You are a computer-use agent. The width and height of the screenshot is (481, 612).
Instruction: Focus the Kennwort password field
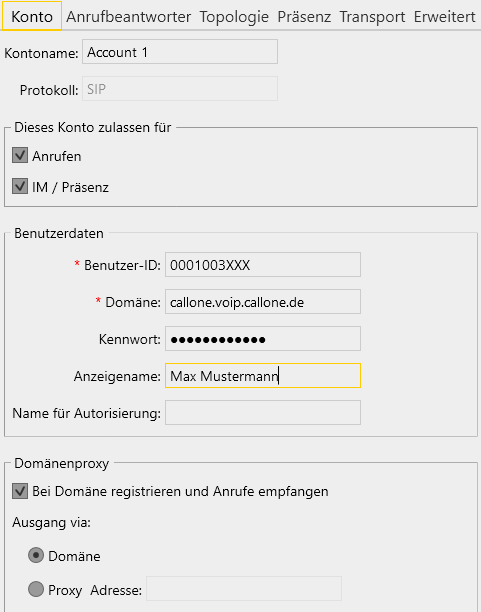263,338
